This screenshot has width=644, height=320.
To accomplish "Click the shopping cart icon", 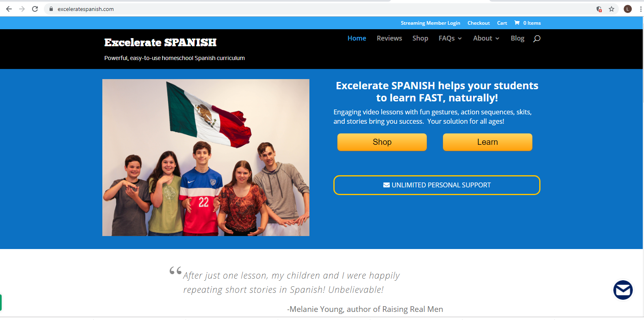I will [x=517, y=23].
